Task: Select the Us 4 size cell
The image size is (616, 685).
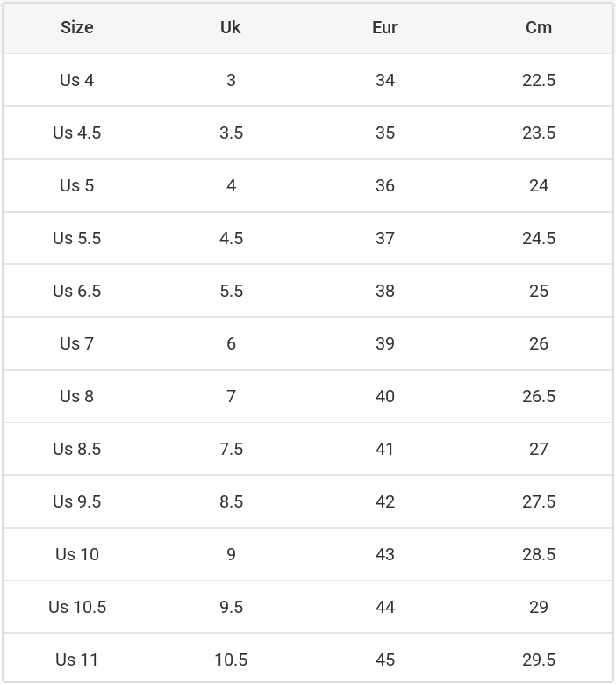Action: 77,80
